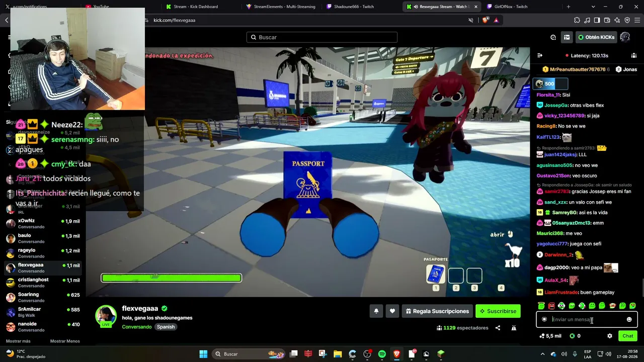Click the chat leaderboard people icon
This screenshot has height=362, width=644.
click(x=634, y=55)
